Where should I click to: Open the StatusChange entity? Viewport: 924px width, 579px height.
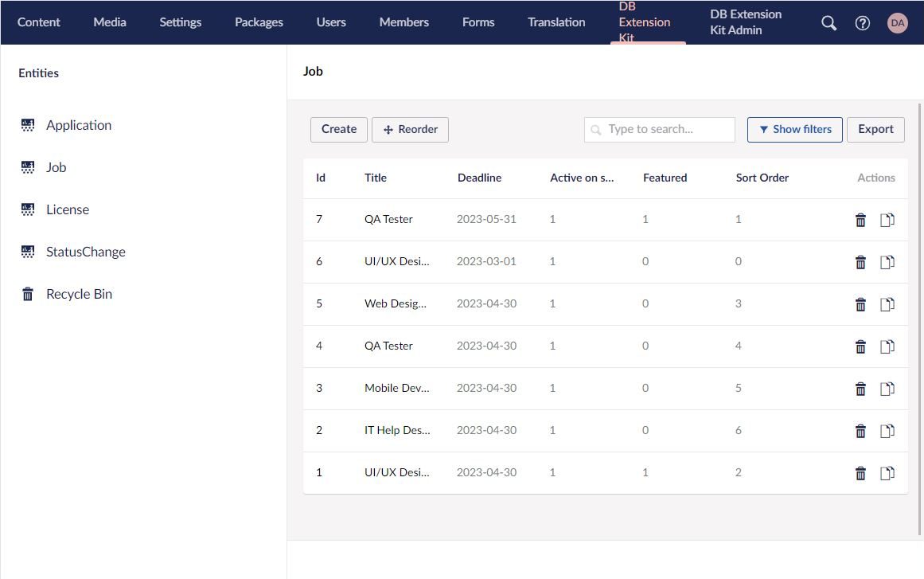[x=85, y=252]
